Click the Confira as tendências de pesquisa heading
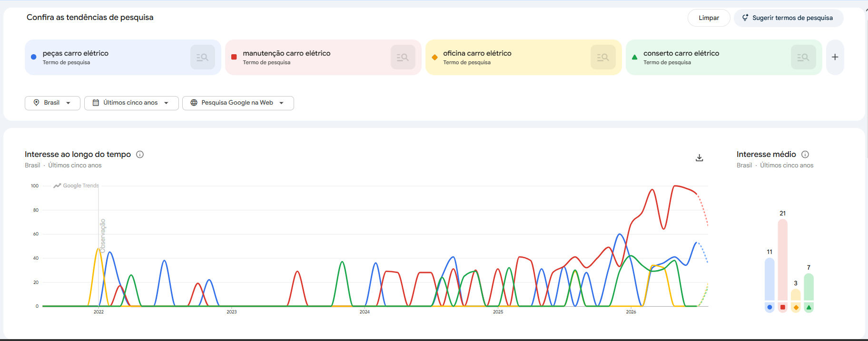 click(90, 18)
